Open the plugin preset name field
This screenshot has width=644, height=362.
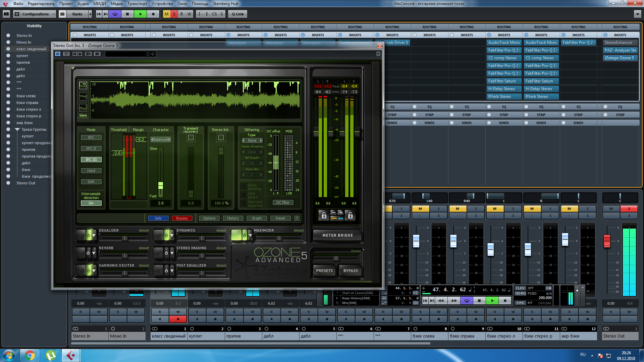126,54
